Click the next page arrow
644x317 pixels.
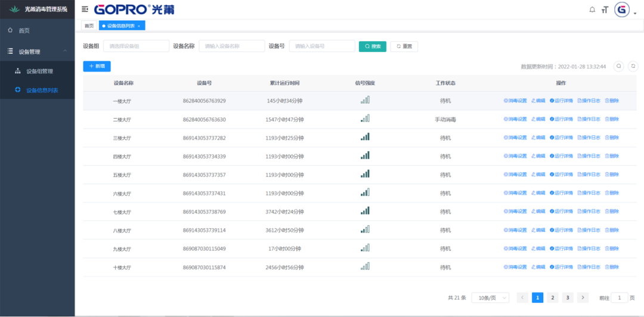point(583,298)
